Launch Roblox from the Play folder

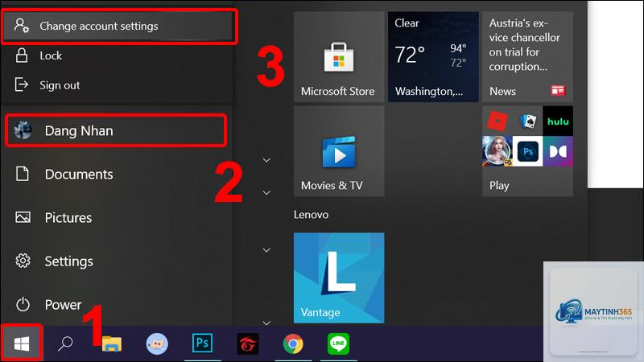click(497, 121)
